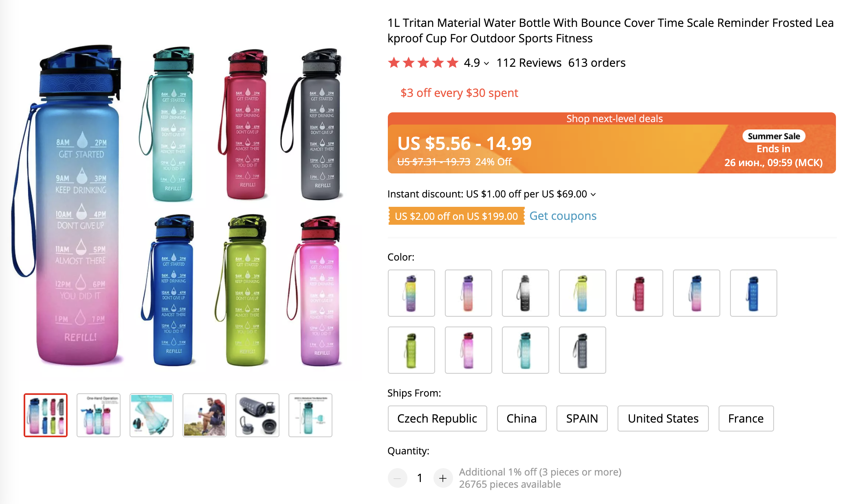849x504 pixels.
Task: Expand the 4.9 rating dropdown arrow
Action: pyautogui.click(x=486, y=64)
